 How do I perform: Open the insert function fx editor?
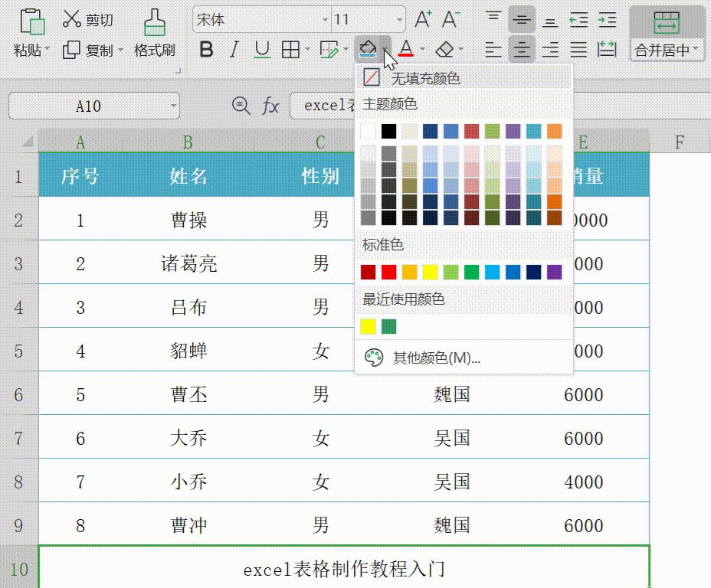272,105
